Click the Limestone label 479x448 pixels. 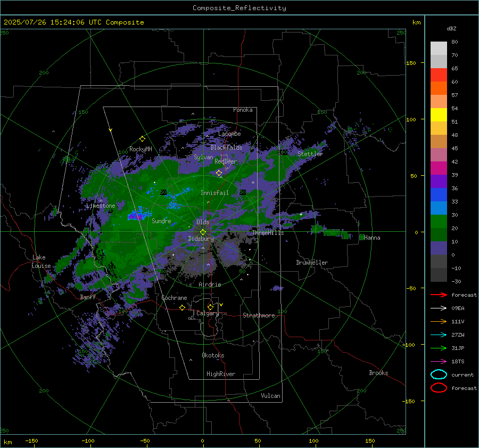click(x=101, y=206)
